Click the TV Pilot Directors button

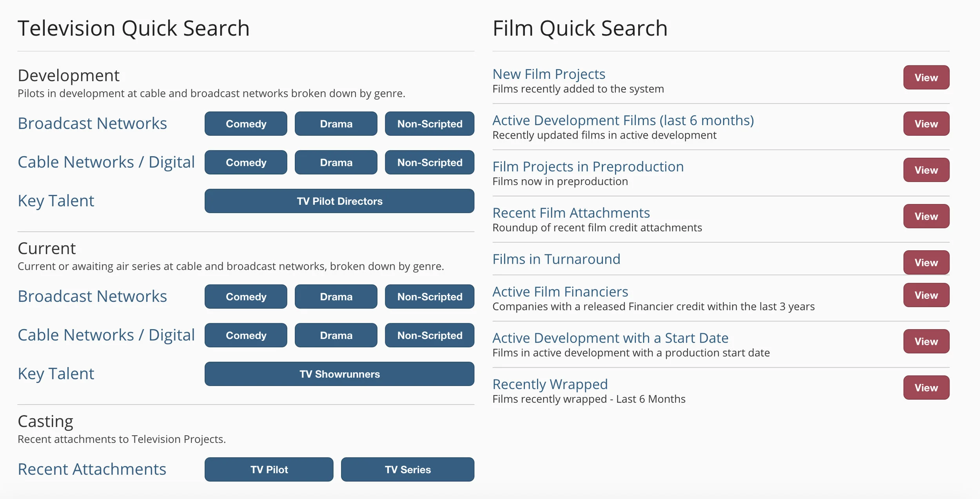pos(339,201)
